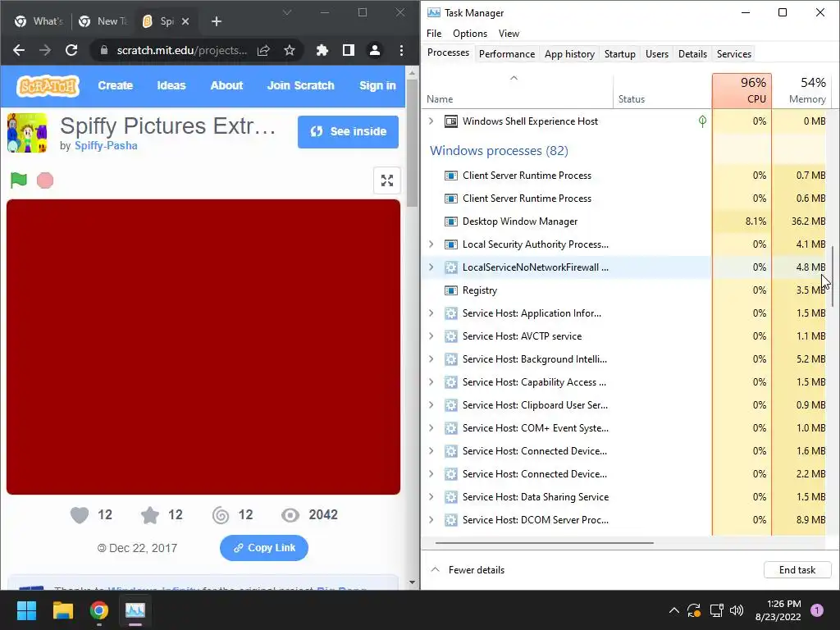This screenshot has height=630, width=840.
Task: Switch to the New Tab tab
Action: (103, 21)
